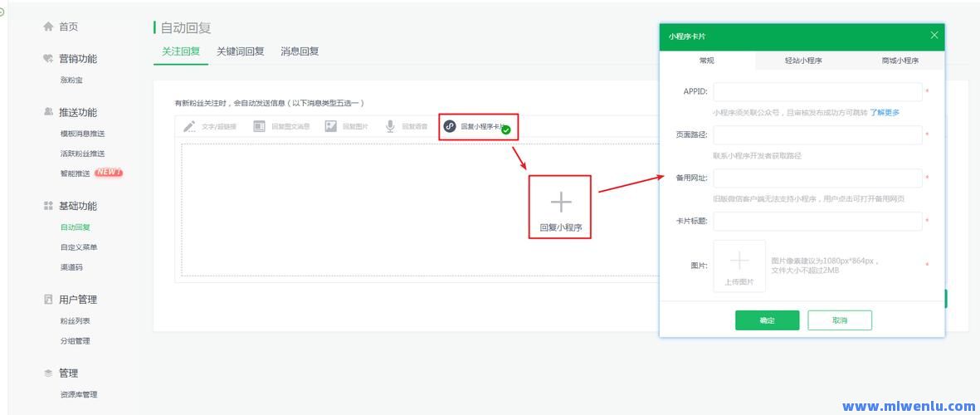Click the 卡片标题 text field

[817, 221]
